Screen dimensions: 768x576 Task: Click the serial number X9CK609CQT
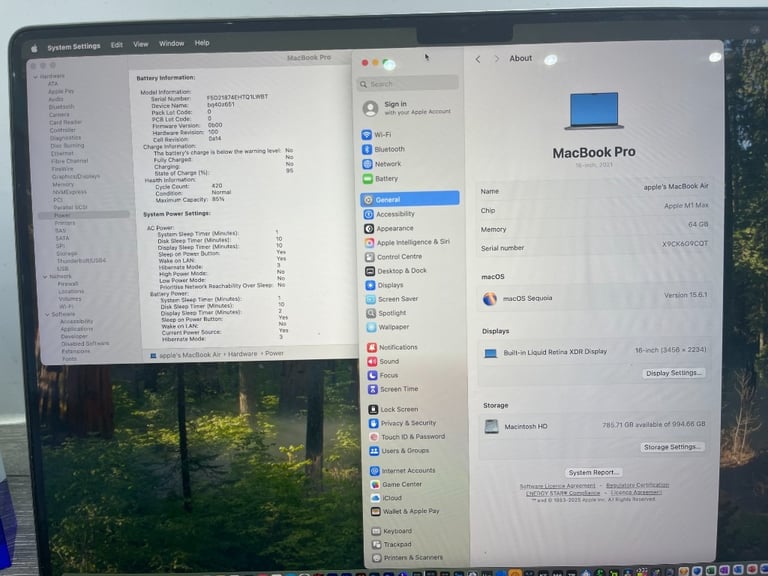685,244
